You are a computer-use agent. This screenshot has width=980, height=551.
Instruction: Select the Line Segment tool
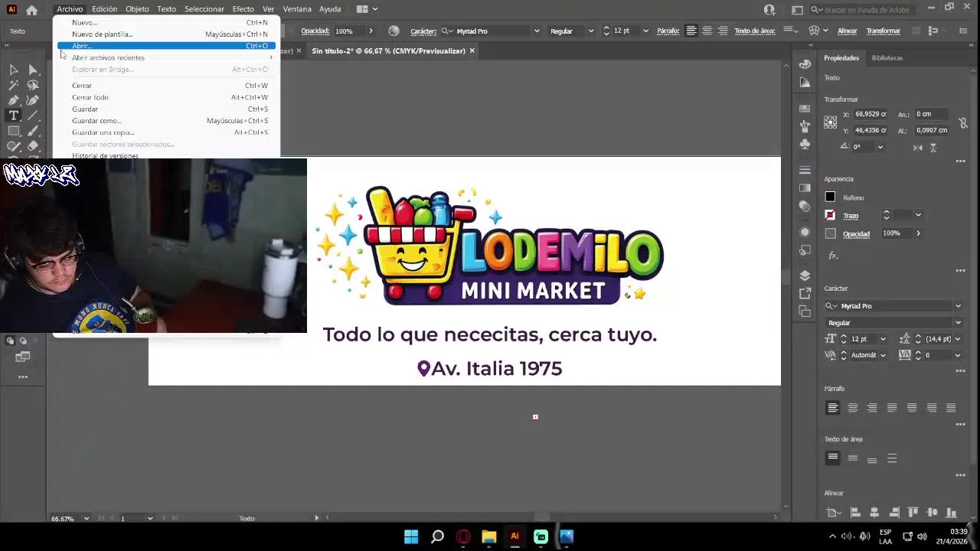(33, 116)
